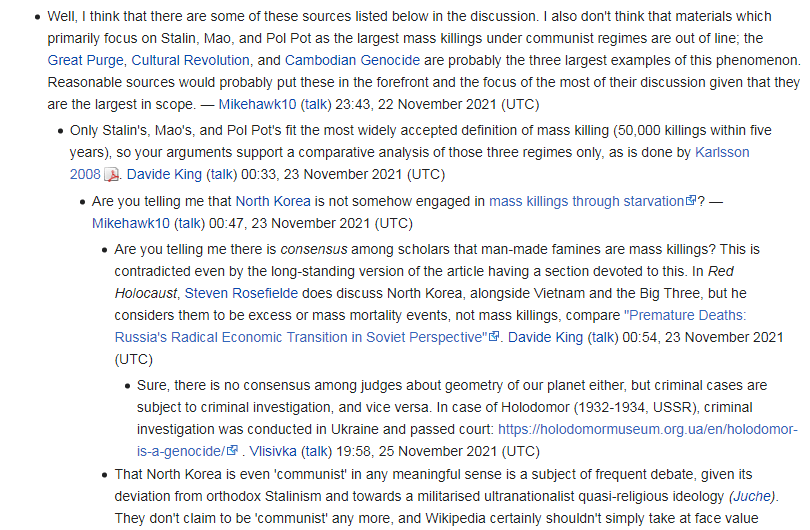Open talk link beside Davide King 00:33 signature

pyautogui.click(x=222, y=175)
